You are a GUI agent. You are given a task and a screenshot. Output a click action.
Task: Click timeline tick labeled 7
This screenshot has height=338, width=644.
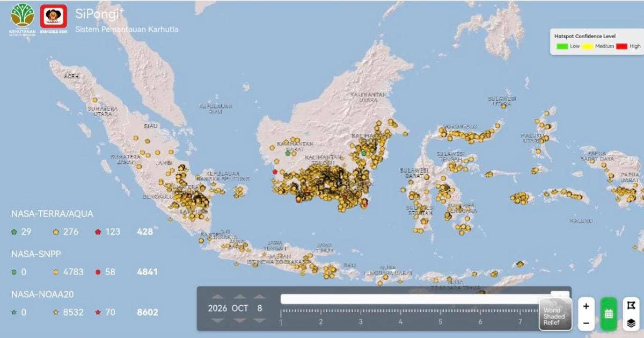[520, 322]
